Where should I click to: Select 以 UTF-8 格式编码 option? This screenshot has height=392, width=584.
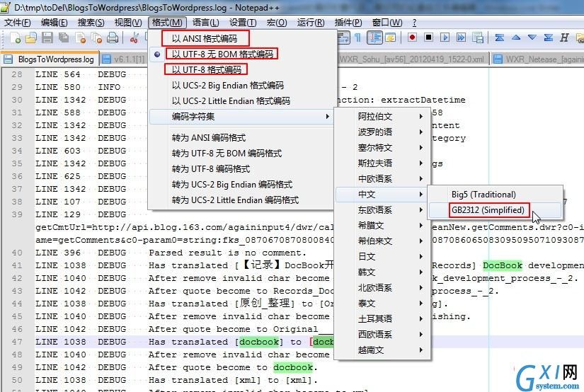coord(242,69)
